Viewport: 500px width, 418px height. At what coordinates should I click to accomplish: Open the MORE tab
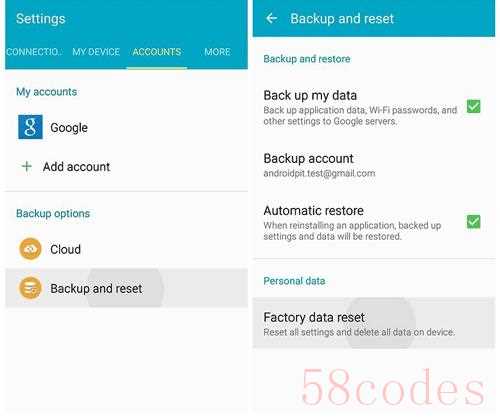(x=217, y=52)
